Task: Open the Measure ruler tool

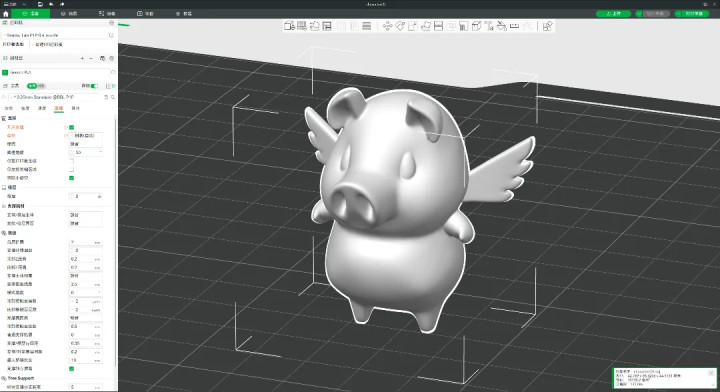Action: point(515,26)
